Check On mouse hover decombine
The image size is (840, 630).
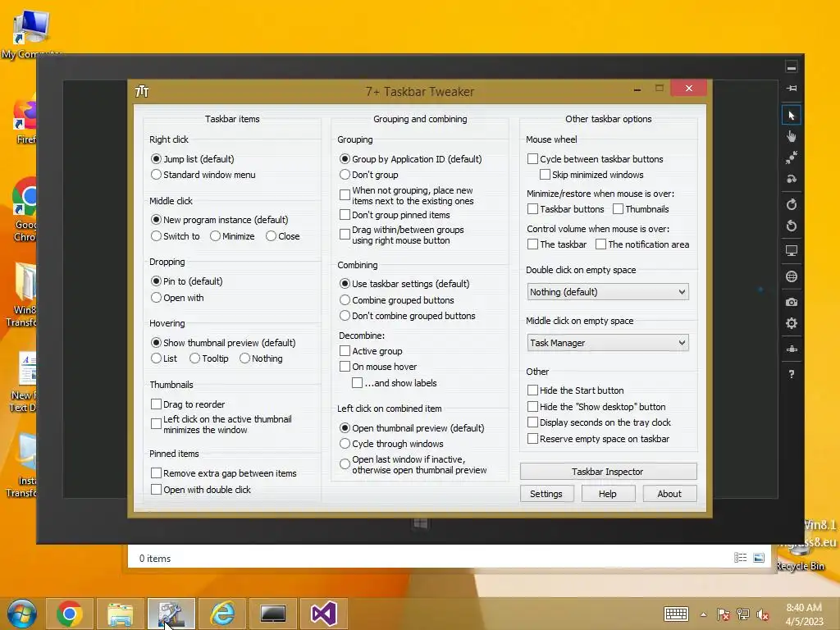(378, 367)
